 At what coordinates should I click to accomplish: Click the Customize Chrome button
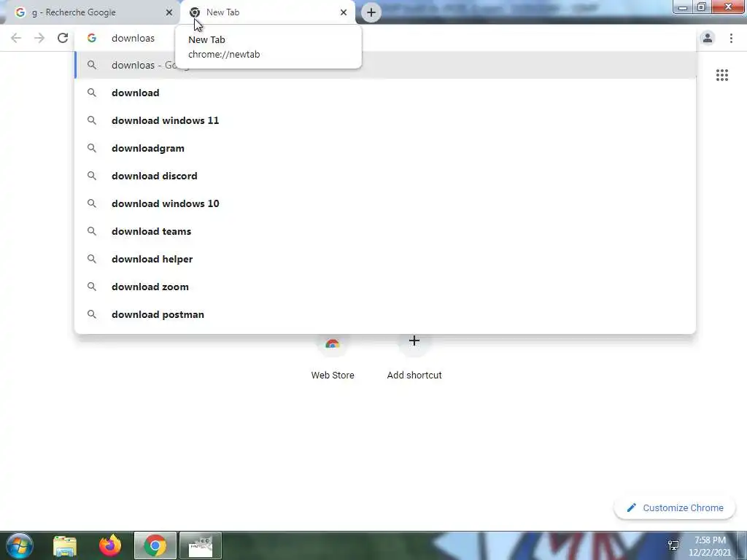pyautogui.click(x=675, y=507)
